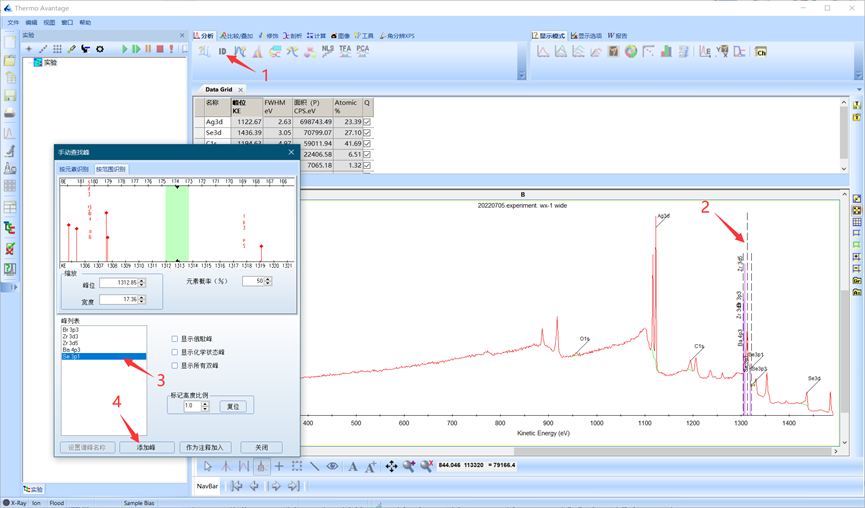Select the NLS tool icon
865x508 pixels.
327,50
